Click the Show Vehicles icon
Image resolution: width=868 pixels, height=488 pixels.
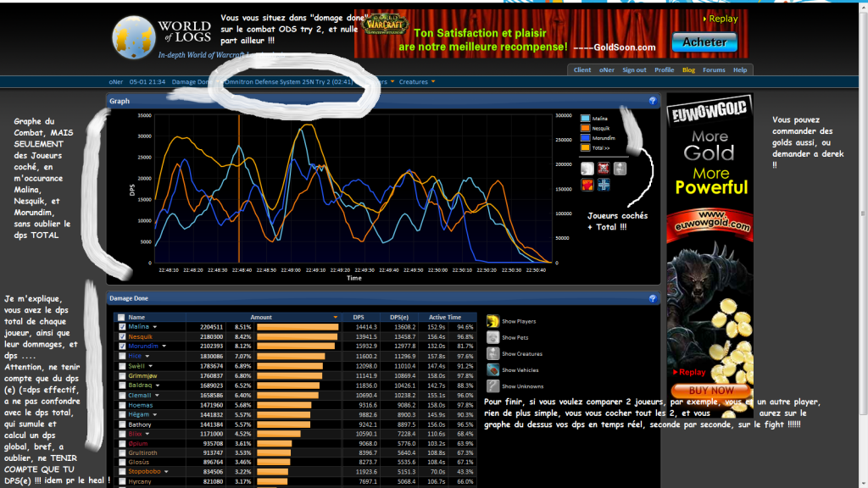(x=492, y=370)
